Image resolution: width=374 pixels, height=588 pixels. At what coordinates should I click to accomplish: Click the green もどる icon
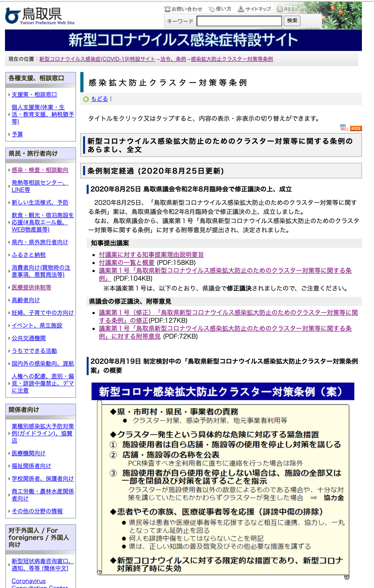pos(86,99)
